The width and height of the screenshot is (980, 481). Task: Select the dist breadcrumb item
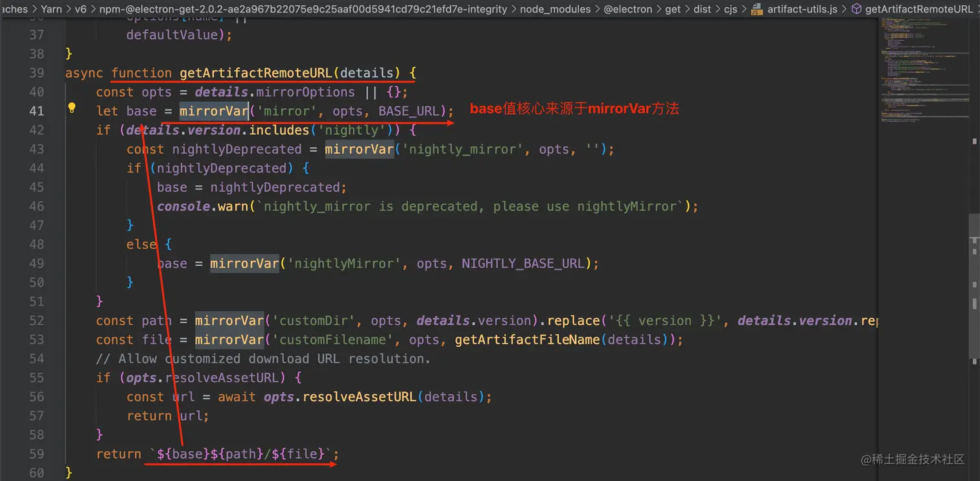coord(702,9)
